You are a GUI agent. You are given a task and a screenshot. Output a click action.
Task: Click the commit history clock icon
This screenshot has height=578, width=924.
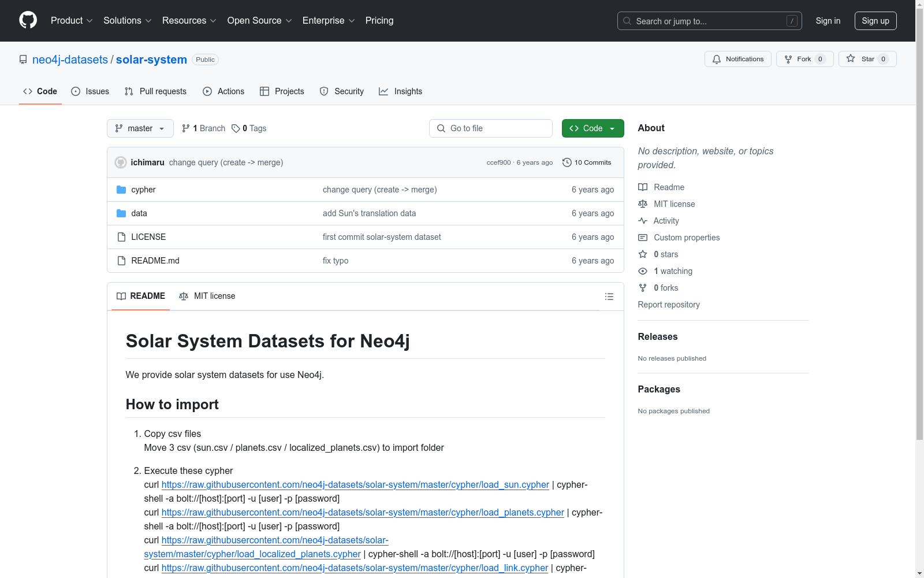(567, 162)
